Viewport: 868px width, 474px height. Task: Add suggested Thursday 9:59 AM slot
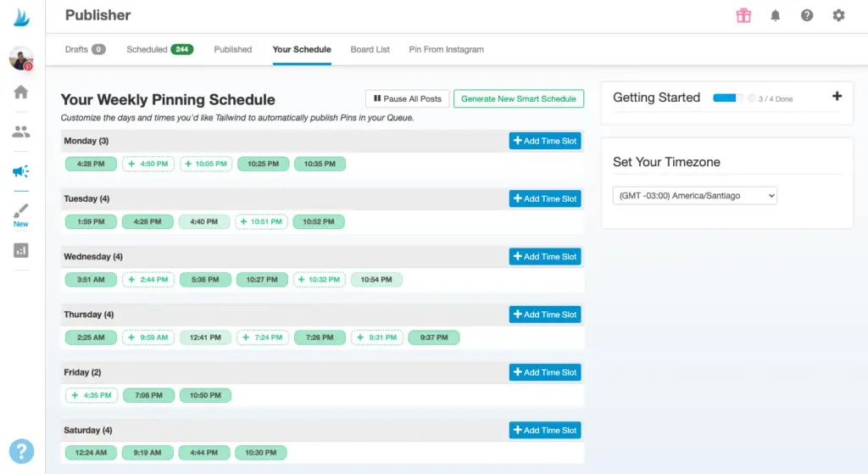148,337
